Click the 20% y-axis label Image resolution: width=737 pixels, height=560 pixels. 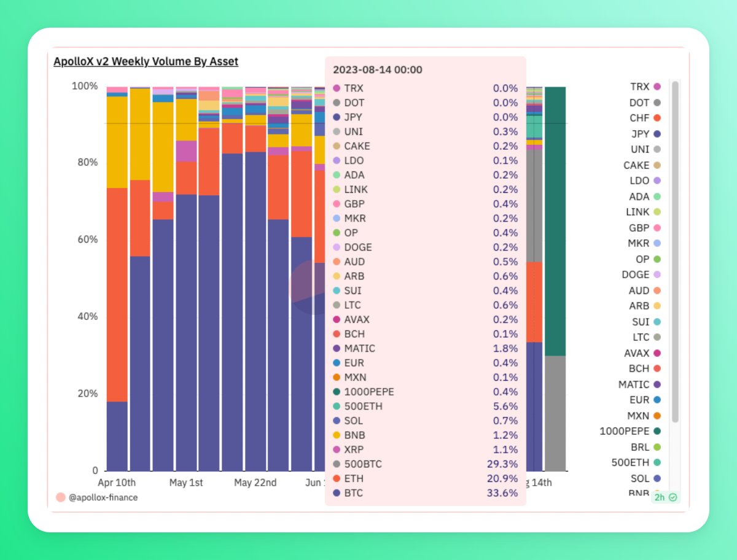pos(88,394)
